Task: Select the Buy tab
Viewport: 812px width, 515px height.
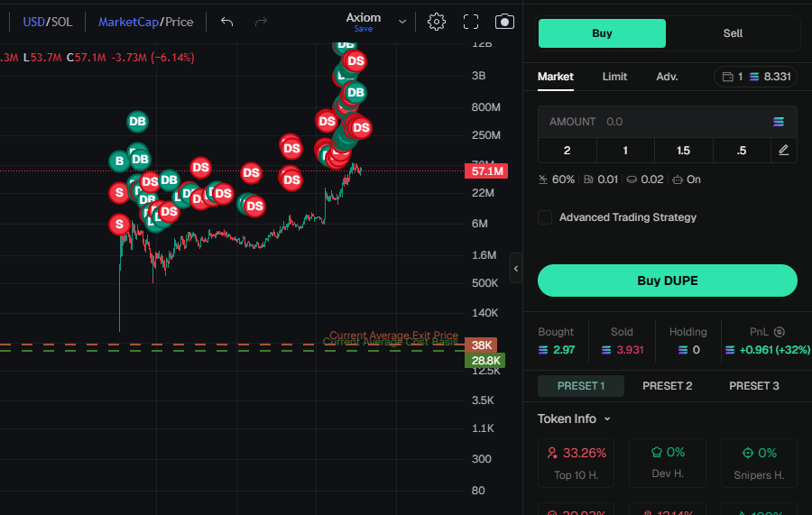Action: (602, 33)
